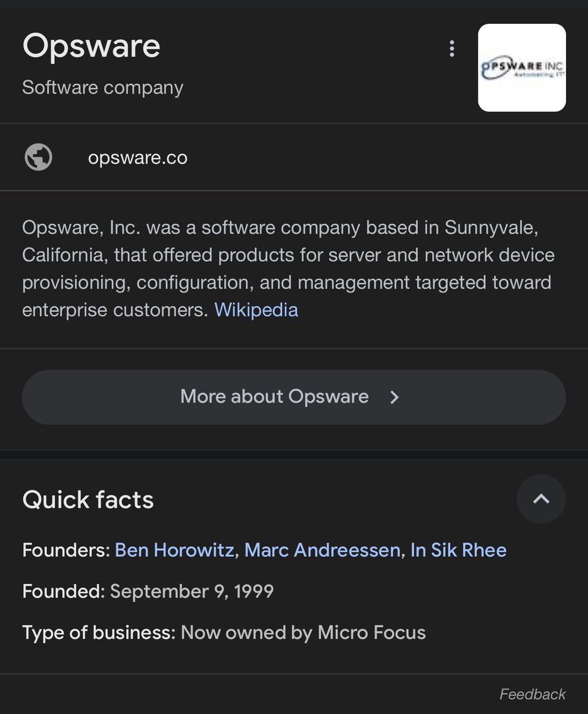Click the Opsware panel title

(91, 46)
